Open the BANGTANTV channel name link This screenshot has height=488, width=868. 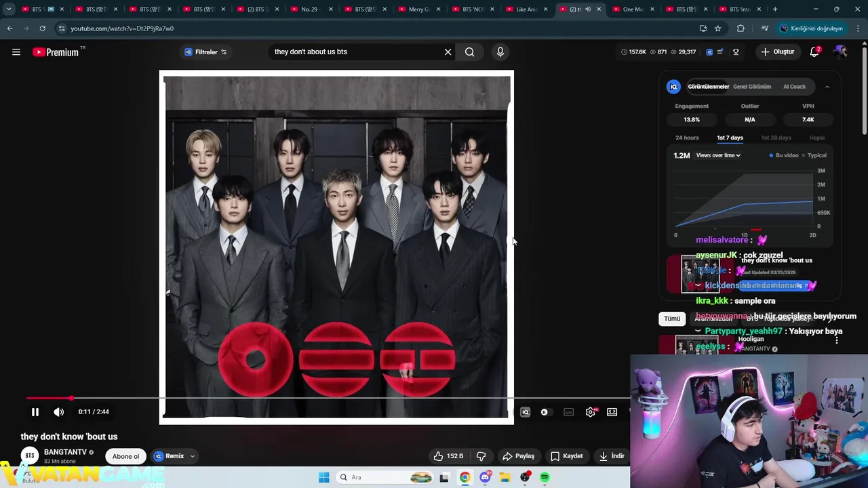(65, 452)
